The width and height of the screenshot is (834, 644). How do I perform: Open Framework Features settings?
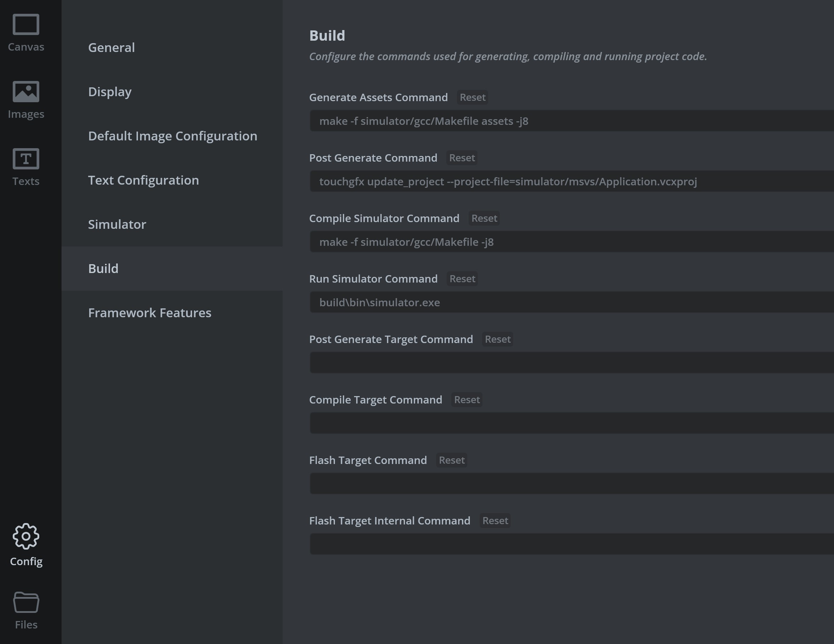[x=149, y=313]
